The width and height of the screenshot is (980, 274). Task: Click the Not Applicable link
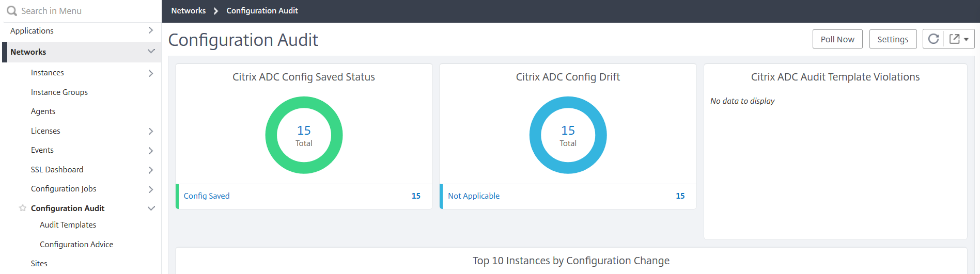click(474, 196)
